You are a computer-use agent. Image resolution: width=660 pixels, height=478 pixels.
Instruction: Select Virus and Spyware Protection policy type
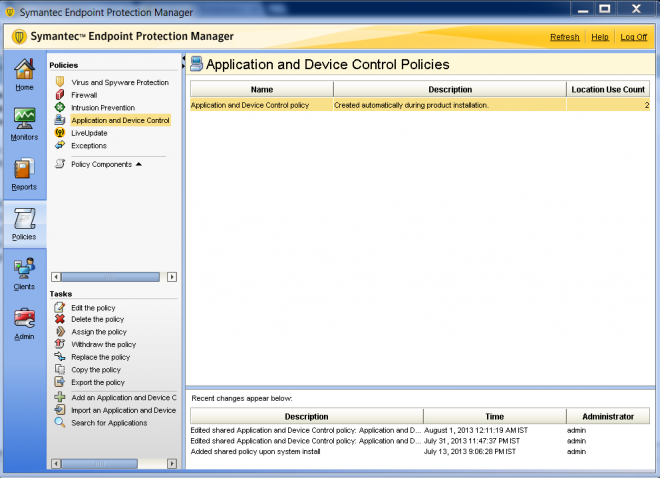120,82
